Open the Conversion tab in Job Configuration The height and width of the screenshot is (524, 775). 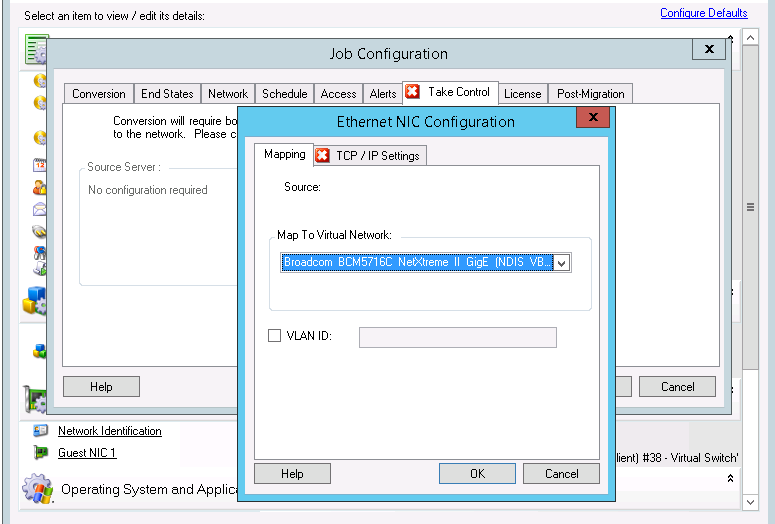[x=98, y=94]
